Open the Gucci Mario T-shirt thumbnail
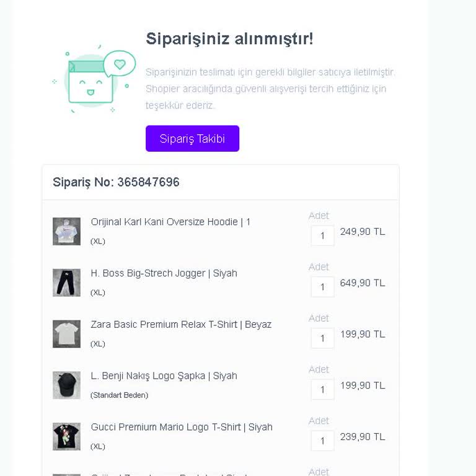The height and width of the screenshot is (476, 476). (66, 436)
